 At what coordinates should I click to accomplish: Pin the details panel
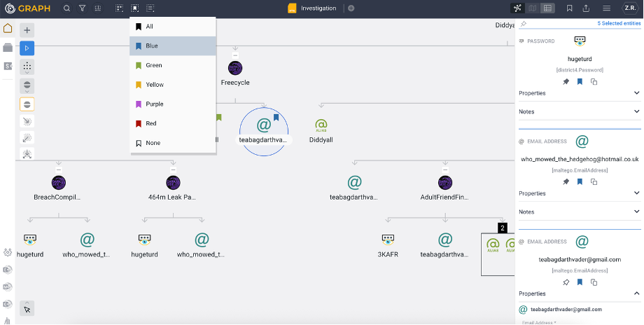[524, 24]
